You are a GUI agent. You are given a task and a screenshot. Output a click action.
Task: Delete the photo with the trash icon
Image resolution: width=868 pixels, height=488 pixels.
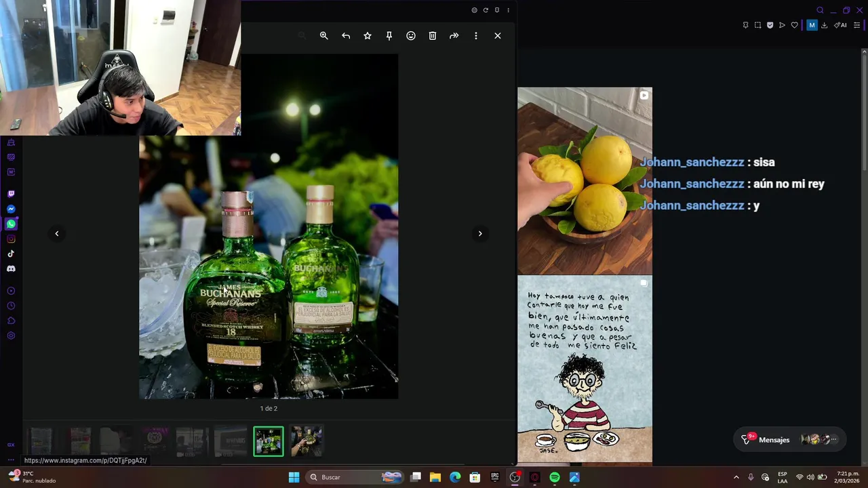click(x=433, y=36)
